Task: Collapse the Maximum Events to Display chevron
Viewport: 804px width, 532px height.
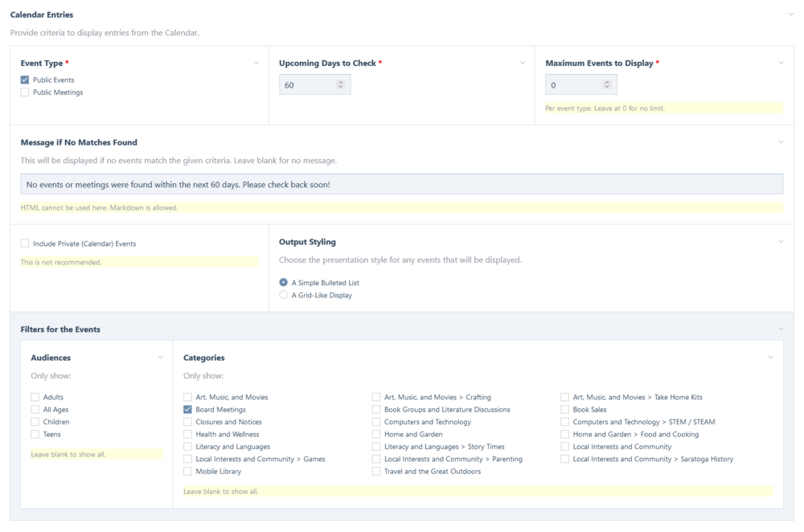Action: [781, 63]
